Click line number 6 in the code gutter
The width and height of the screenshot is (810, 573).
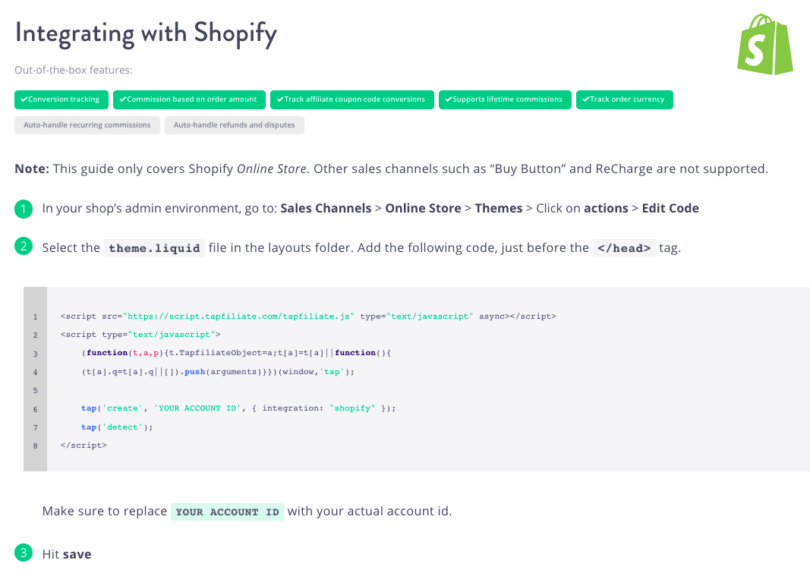(x=35, y=409)
